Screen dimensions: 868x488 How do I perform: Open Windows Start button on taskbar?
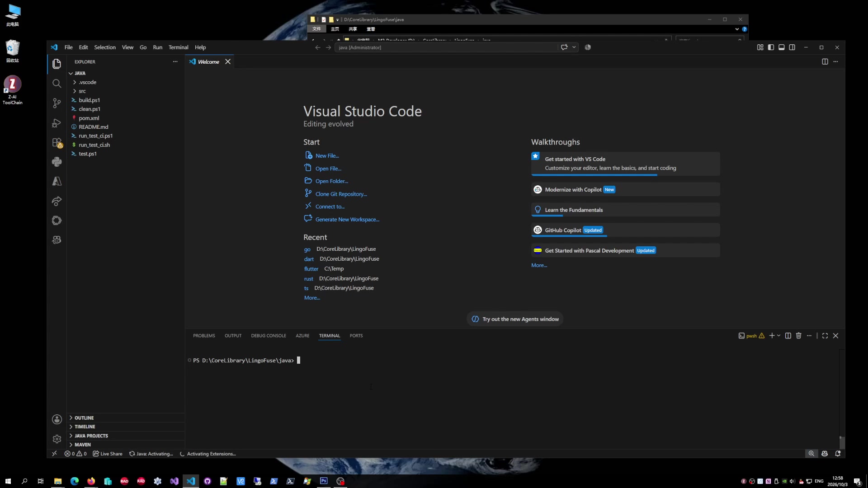pos(8,481)
